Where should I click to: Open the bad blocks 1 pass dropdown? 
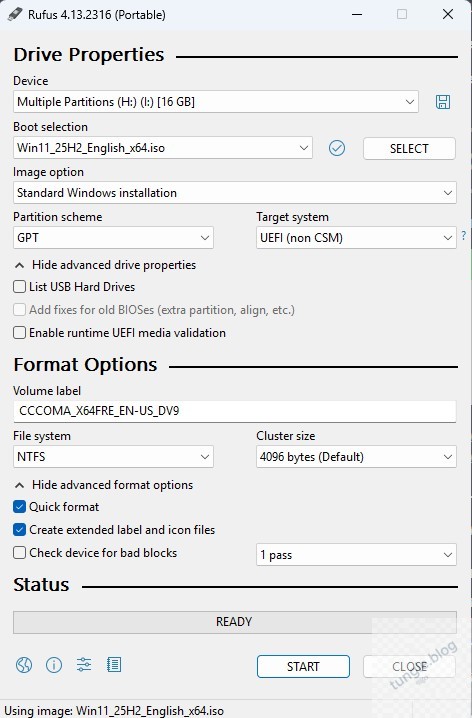tap(356, 555)
